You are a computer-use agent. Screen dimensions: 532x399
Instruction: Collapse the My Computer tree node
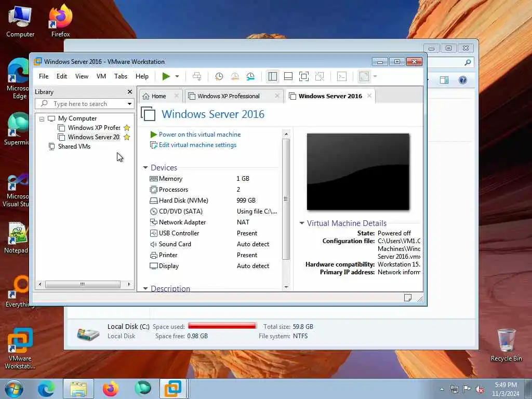42,119
